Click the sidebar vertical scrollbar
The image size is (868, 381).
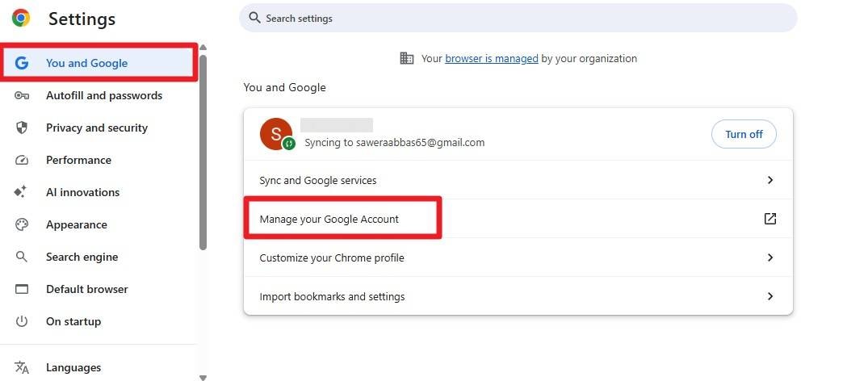(x=203, y=153)
